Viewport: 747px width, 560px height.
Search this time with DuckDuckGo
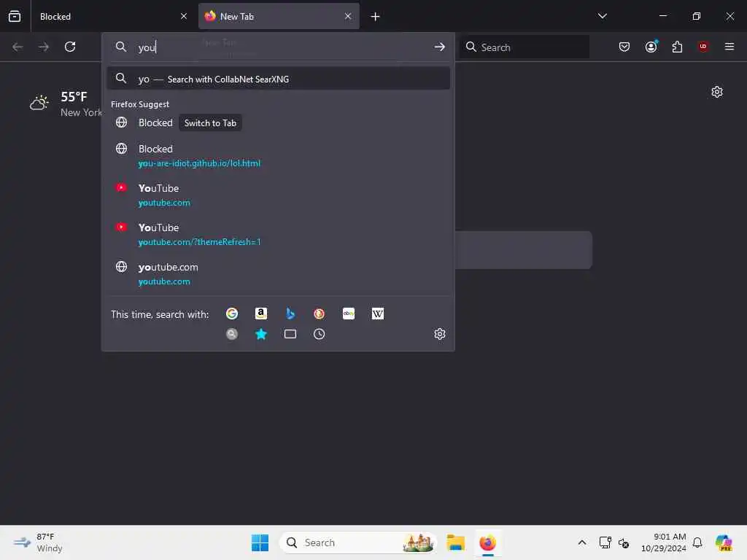[320, 314]
